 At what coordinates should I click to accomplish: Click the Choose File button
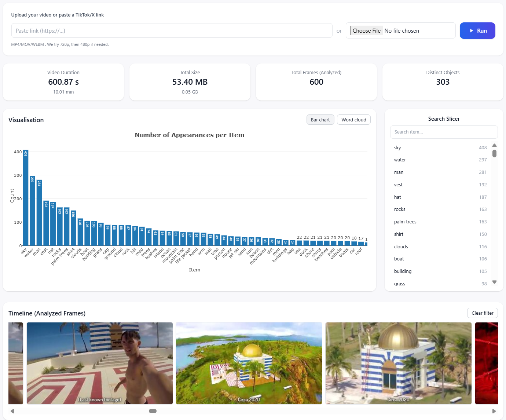366,31
